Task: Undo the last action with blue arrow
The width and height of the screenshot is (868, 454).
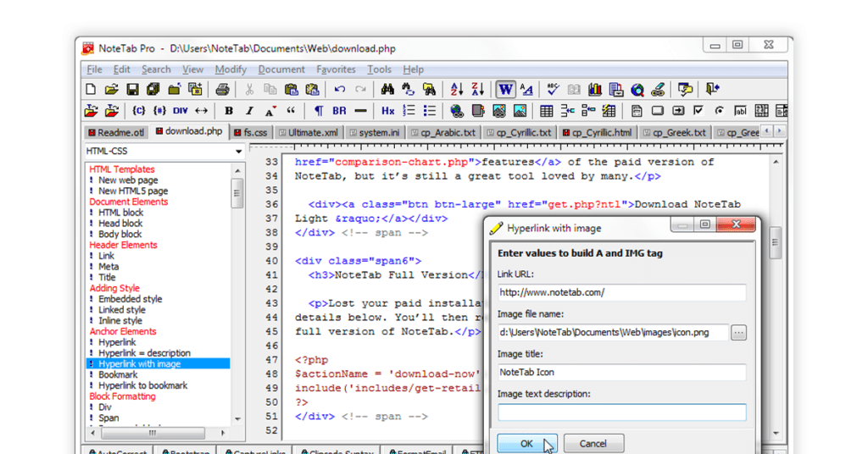Action: click(339, 89)
